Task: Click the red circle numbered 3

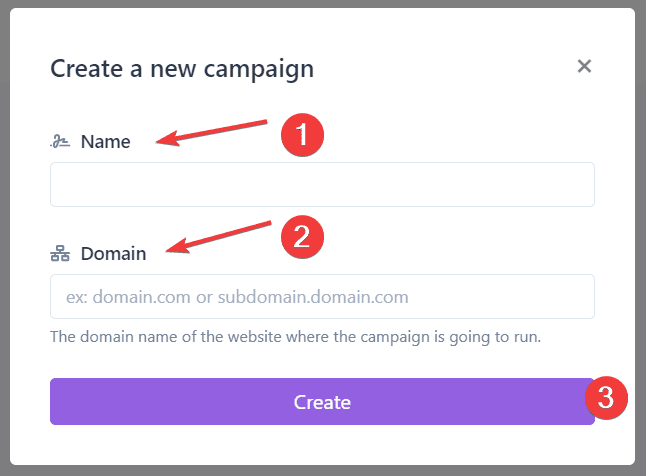Action: coord(605,396)
